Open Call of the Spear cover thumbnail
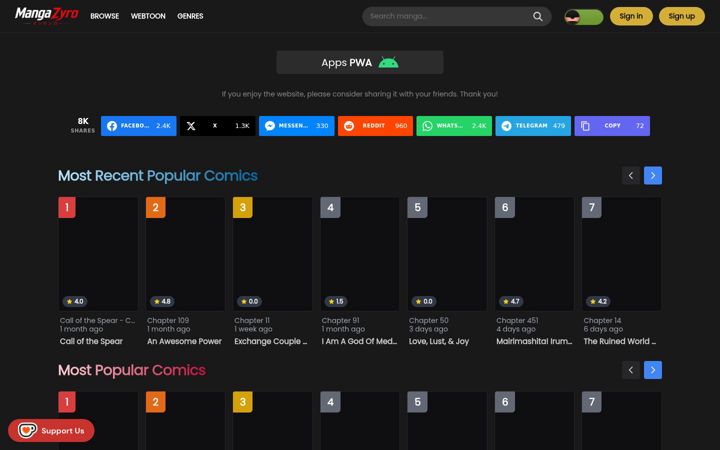This screenshot has width=720, height=450. (x=98, y=254)
